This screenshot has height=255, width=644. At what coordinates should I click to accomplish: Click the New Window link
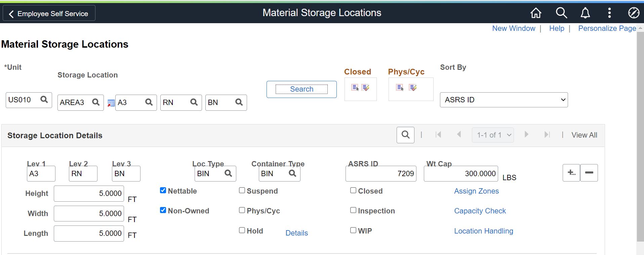tap(514, 29)
